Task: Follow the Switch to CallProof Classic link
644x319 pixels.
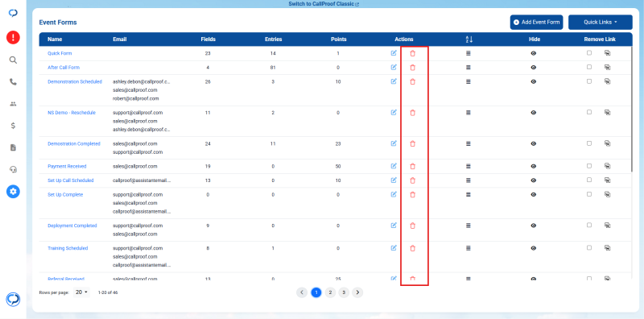Action: click(x=324, y=4)
